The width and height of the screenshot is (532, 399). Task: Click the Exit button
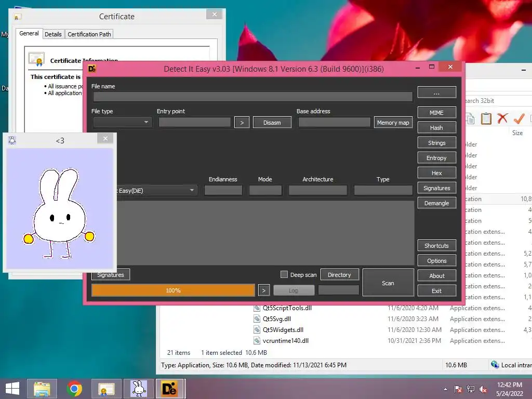[x=436, y=291]
